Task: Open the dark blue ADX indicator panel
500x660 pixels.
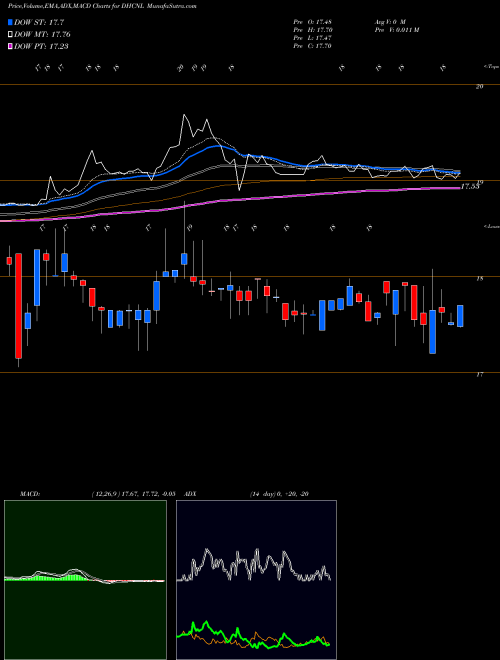Action: point(256,580)
